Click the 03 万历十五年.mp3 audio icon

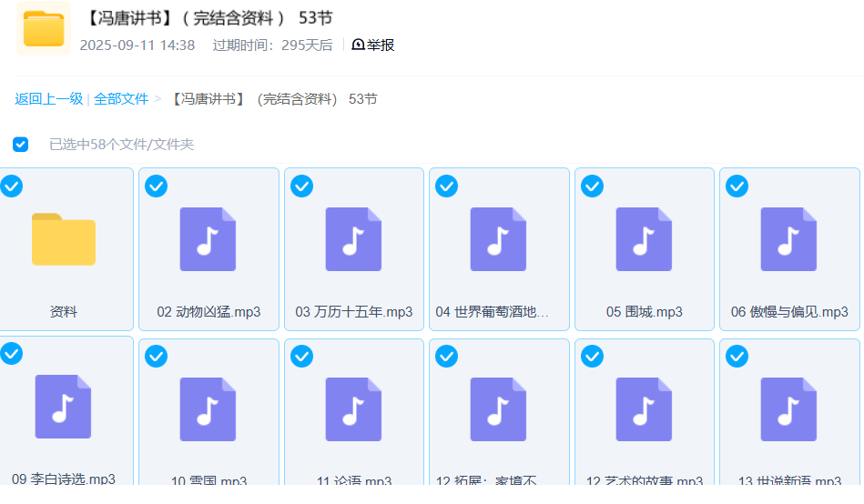[353, 239]
